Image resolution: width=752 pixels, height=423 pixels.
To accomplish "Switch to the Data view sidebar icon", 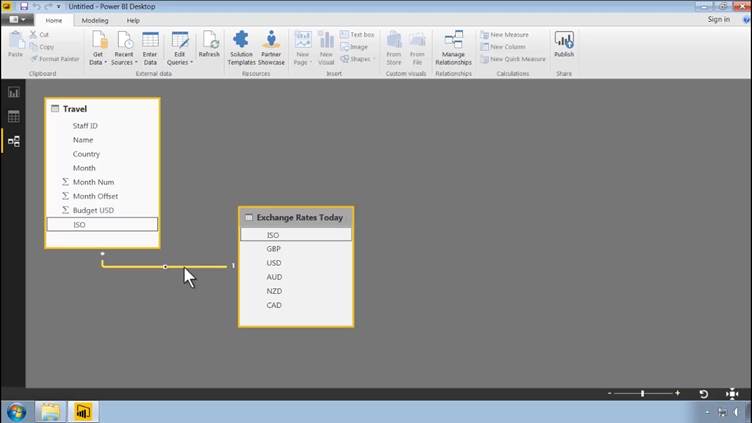I will 13,116.
